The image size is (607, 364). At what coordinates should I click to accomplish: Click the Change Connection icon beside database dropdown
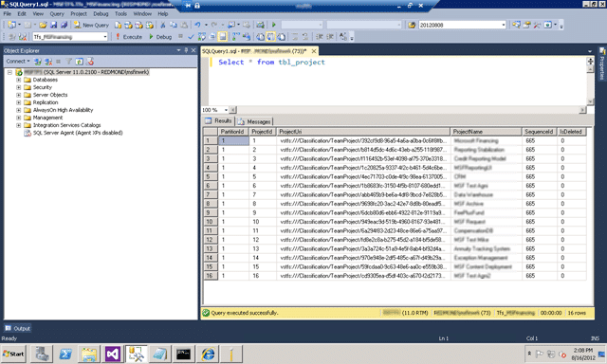tap(23, 37)
